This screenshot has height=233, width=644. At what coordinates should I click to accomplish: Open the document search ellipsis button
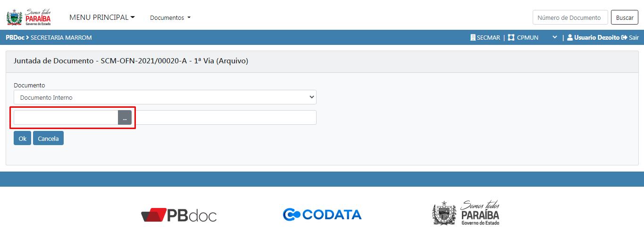point(125,118)
